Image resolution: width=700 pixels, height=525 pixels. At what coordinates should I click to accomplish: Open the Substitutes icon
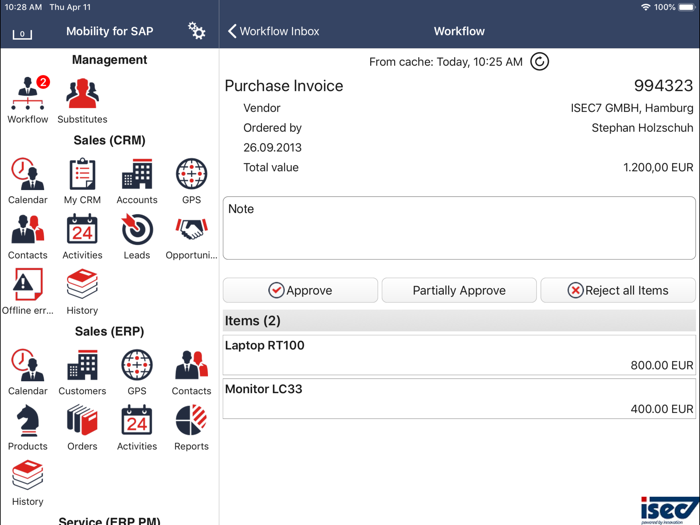(82, 93)
